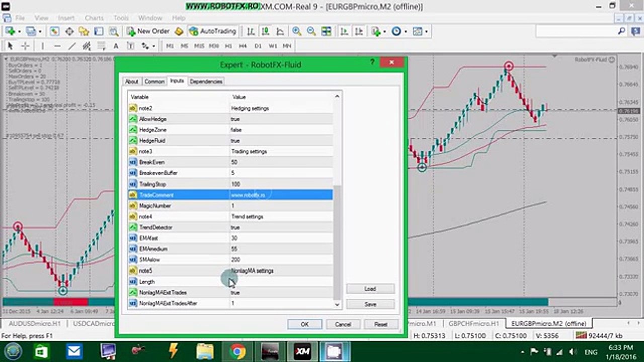Switch chart to line chart type
Viewport: 644px width, 362px height.
(279, 31)
